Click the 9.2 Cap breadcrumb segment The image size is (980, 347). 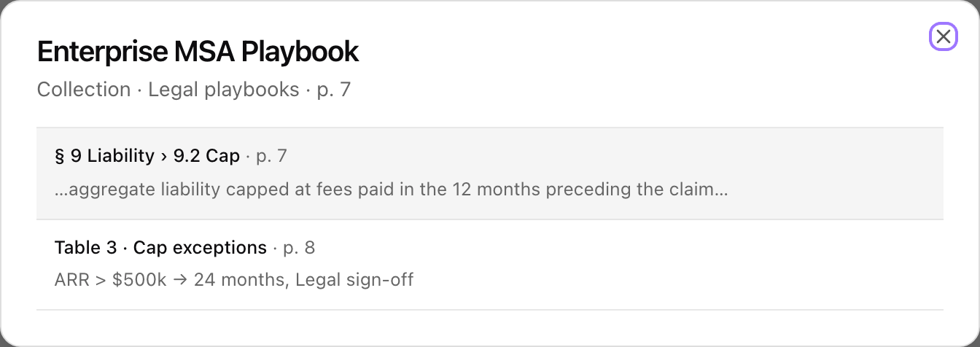click(206, 156)
